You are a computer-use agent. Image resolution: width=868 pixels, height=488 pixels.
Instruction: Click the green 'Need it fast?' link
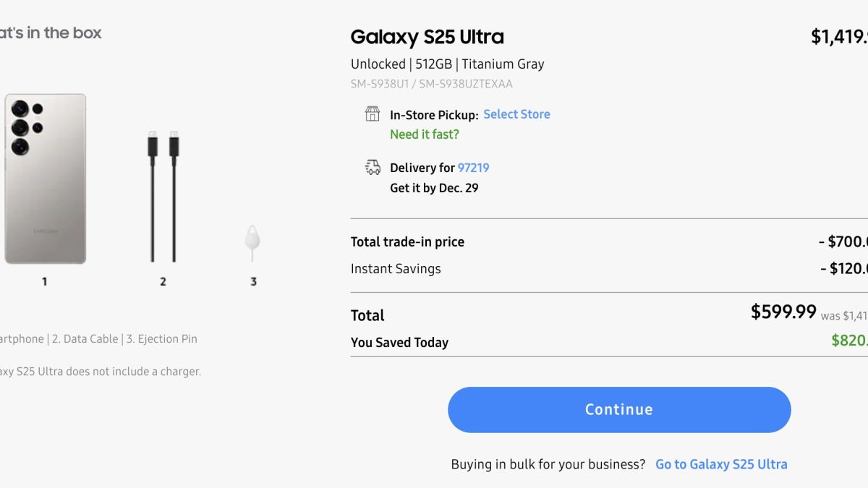coord(424,134)
